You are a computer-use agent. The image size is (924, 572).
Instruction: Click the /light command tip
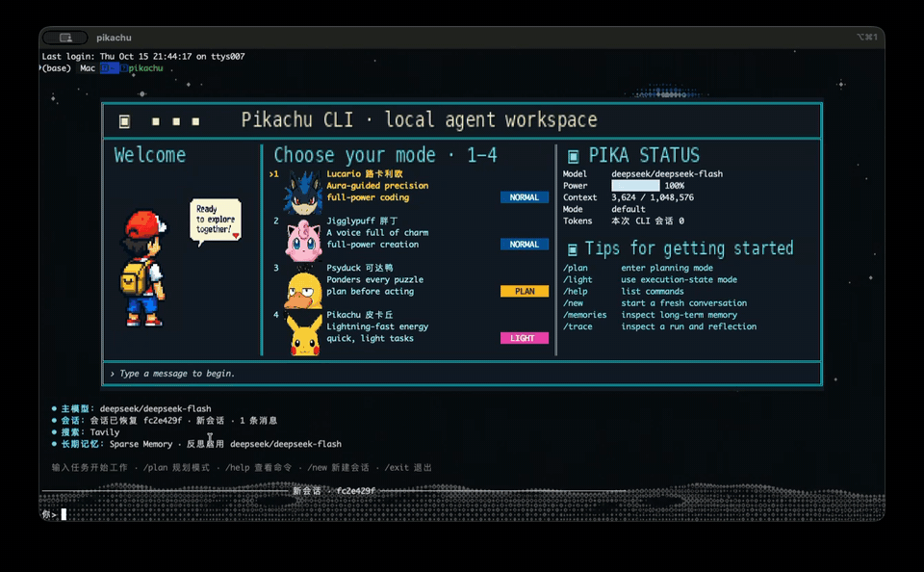pos(577,279)
